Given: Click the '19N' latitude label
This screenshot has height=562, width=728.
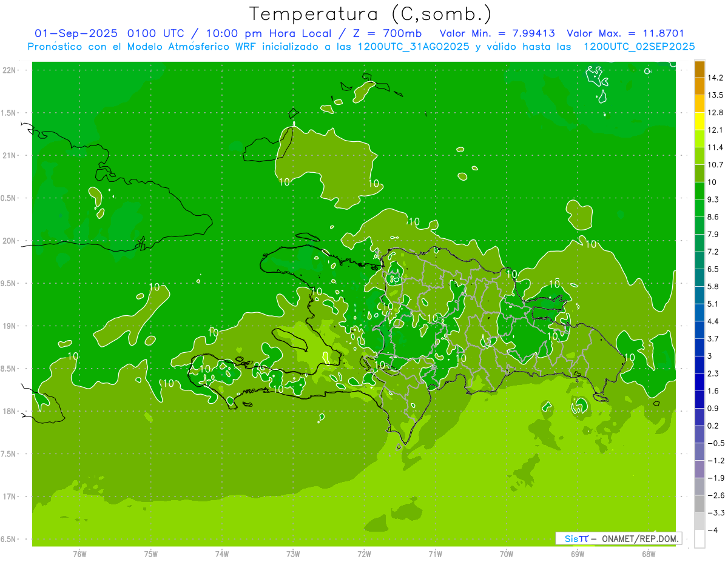Looking at the screenshot, I should [x=9, y=326].
